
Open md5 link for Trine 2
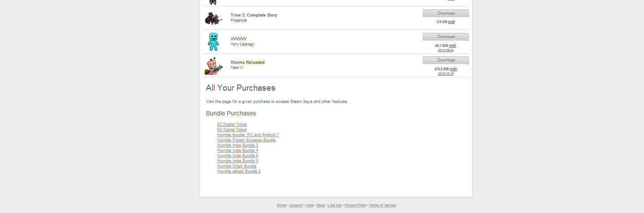tap(451, 22)
